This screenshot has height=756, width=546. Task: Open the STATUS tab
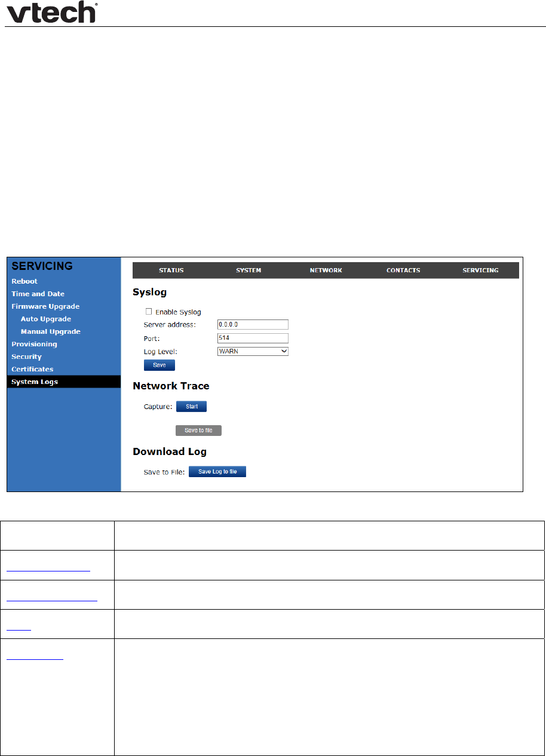click(x=171, y=271)
